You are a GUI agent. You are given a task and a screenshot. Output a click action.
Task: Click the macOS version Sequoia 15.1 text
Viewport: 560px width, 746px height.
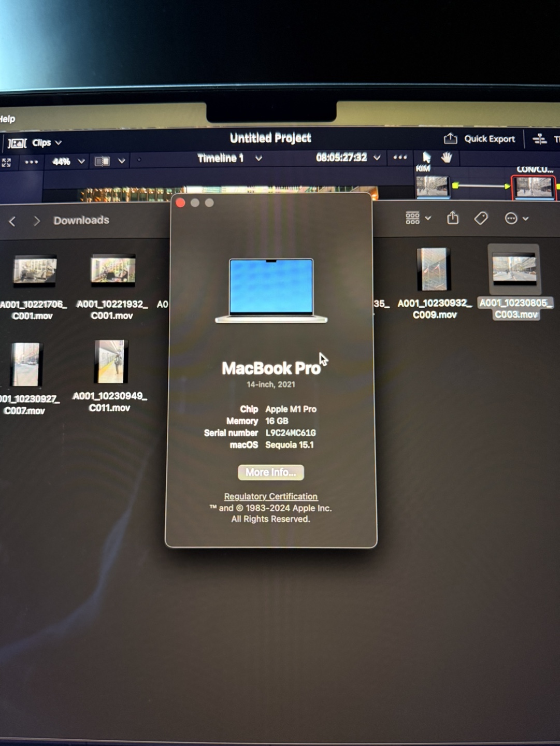pos(290,445)
